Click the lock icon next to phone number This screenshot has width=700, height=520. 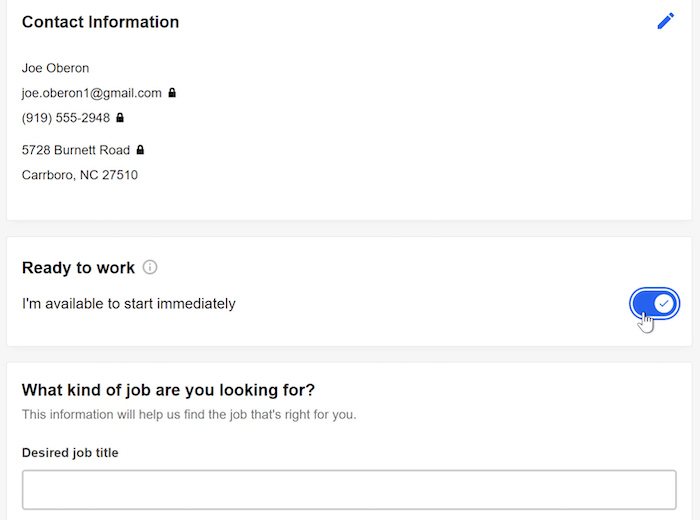pos(121,118)
